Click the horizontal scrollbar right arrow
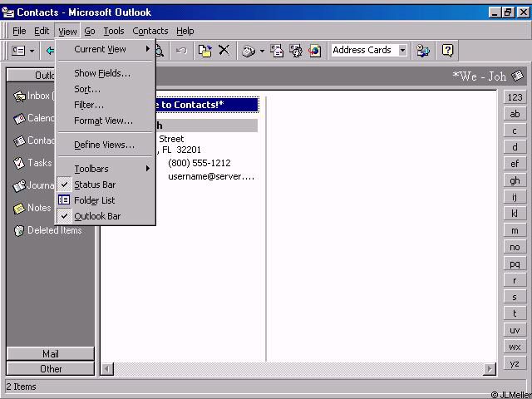The image size is (532, 399). click(490, 369)
